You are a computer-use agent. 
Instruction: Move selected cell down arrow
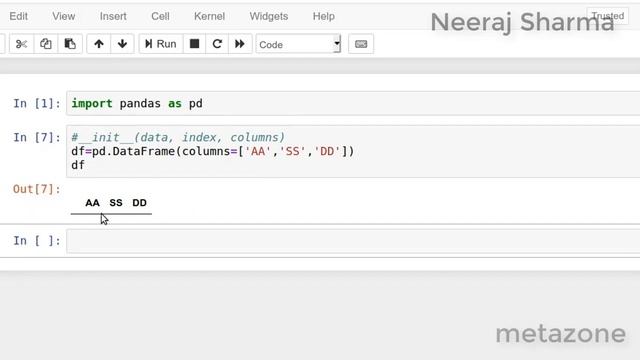[x=122, y=44]
